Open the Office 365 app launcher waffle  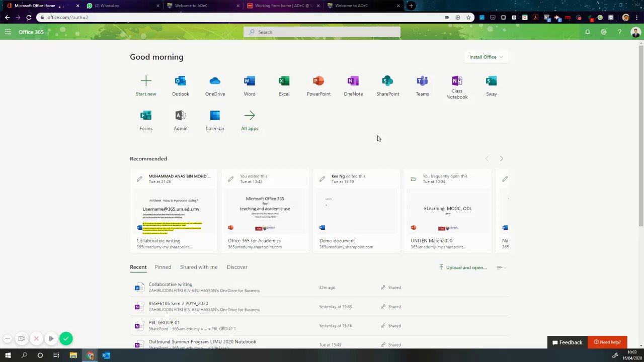pyautogui.click(x=8, y=32)
